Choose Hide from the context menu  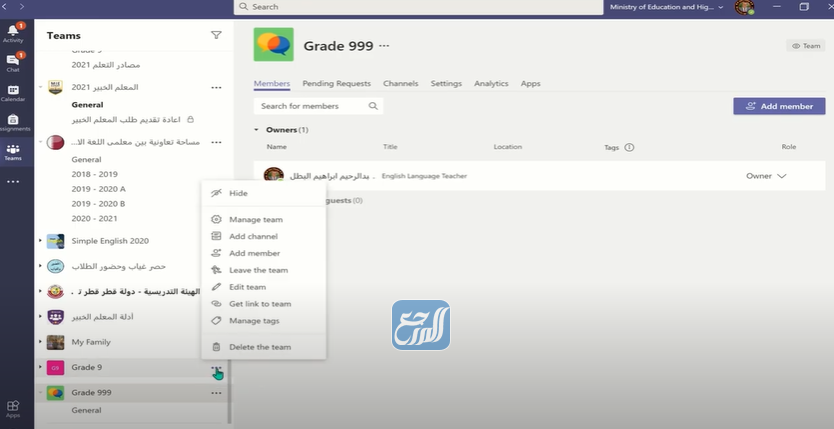click(263, 193)
